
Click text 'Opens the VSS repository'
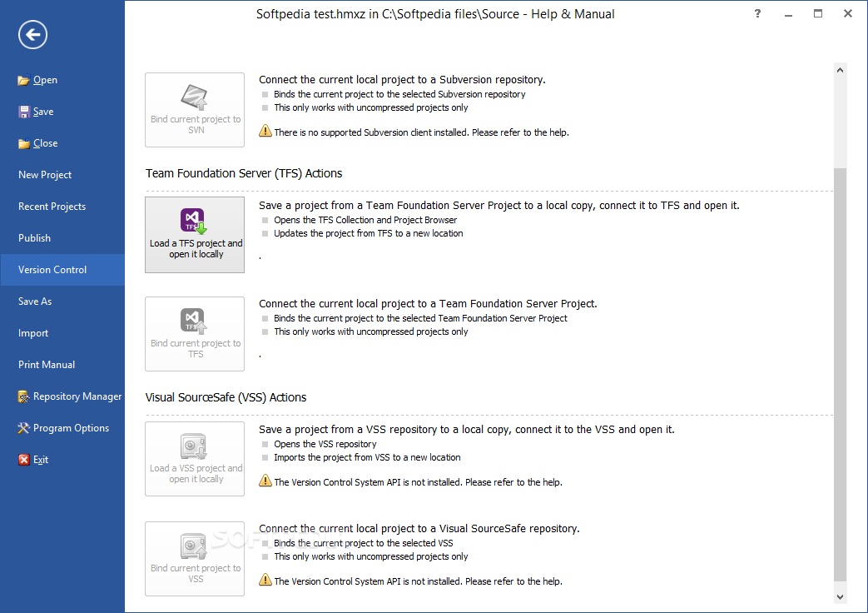[x=325, y=444]
